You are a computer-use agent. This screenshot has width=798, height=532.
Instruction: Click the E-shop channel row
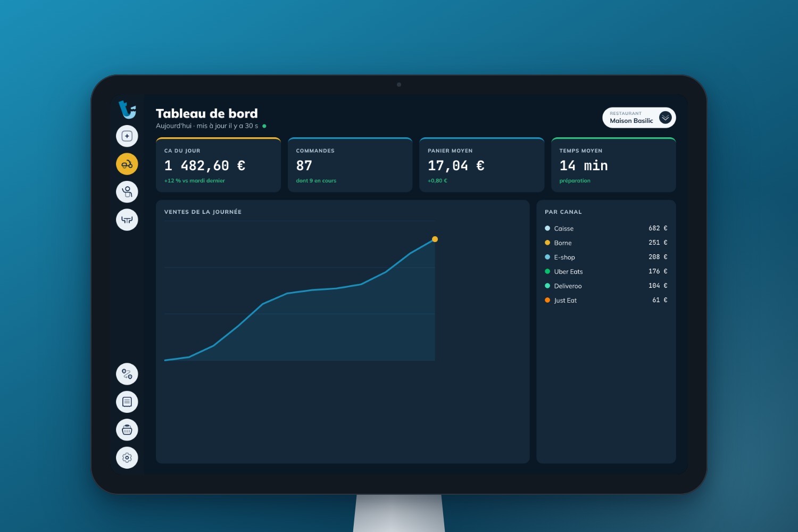point(606,257)
